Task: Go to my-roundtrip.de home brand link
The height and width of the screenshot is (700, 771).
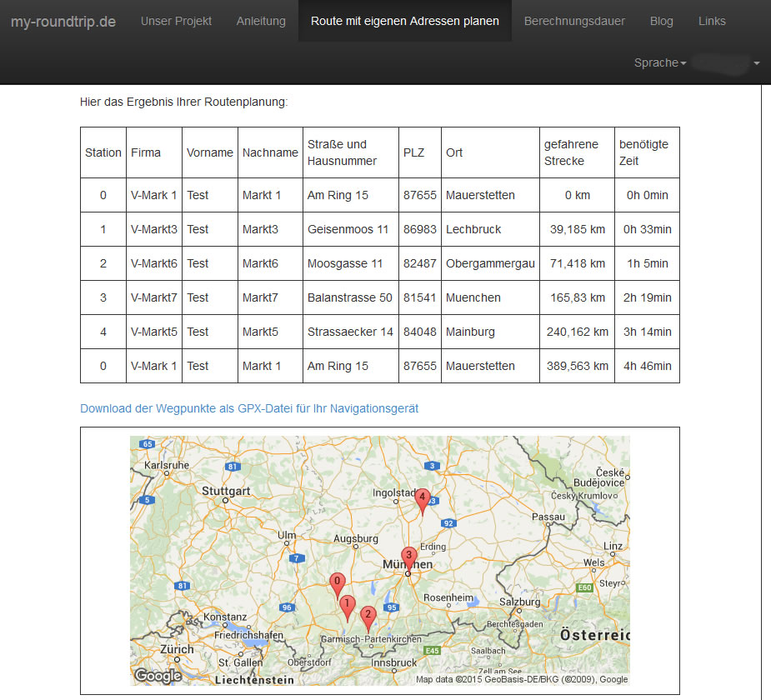Action: point(63,21)
